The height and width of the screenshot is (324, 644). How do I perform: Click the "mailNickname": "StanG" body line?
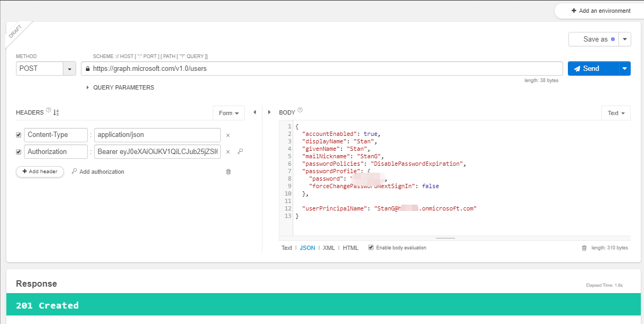[343, 156]
